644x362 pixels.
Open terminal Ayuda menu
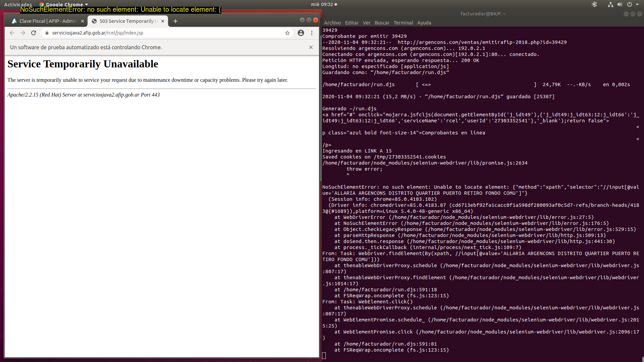(424, 23)
